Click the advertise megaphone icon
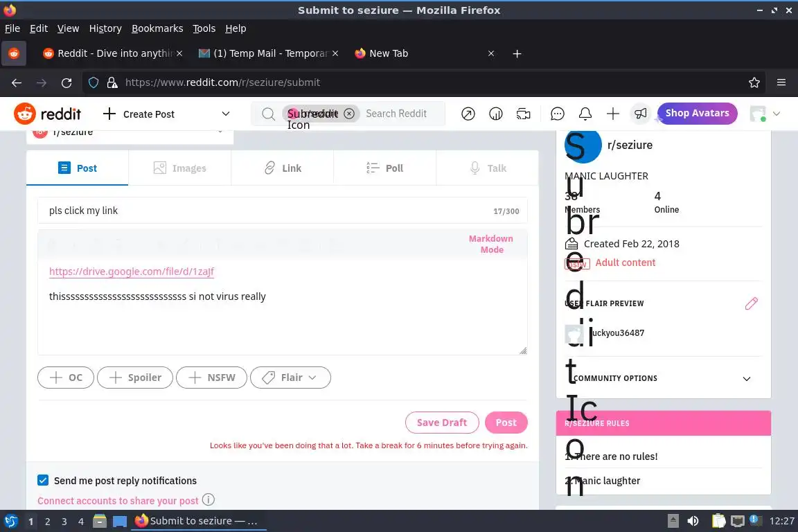Viewport: 798px width, 532px height. 640,114
